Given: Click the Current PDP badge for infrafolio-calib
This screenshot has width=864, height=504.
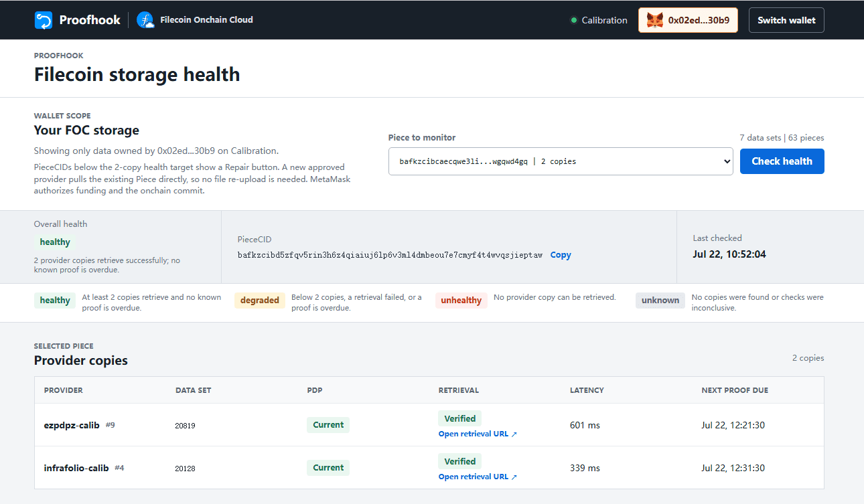Looking at the screenshot, I should pyautogui.click(x=328, y=468).
